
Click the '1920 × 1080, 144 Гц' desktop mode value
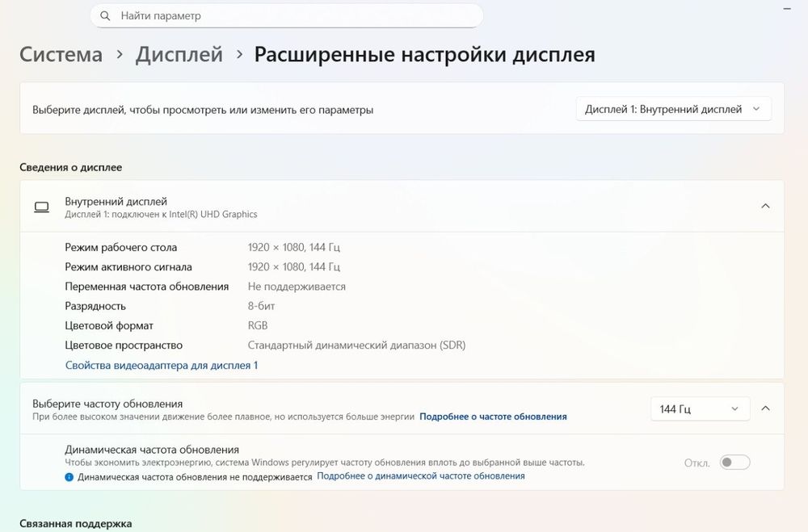[x=294, y=247]
